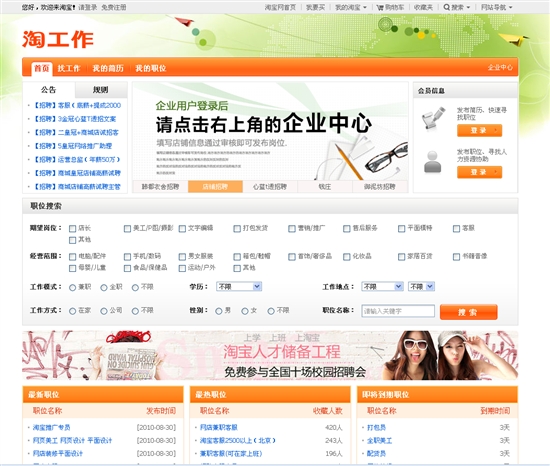Select 女 gender radio button

tap(245, 311)
